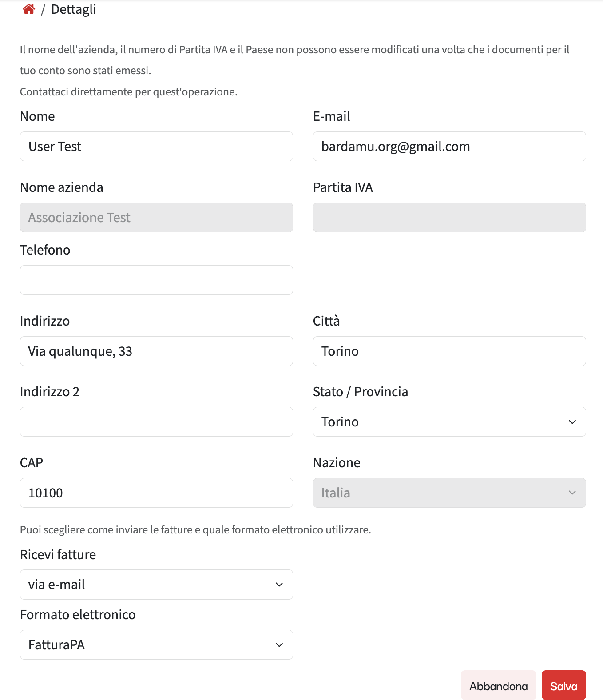Click the Nome input field
The width and height of the screenshot is (603, 700).
pyautogui.click(x=156, y=147)
